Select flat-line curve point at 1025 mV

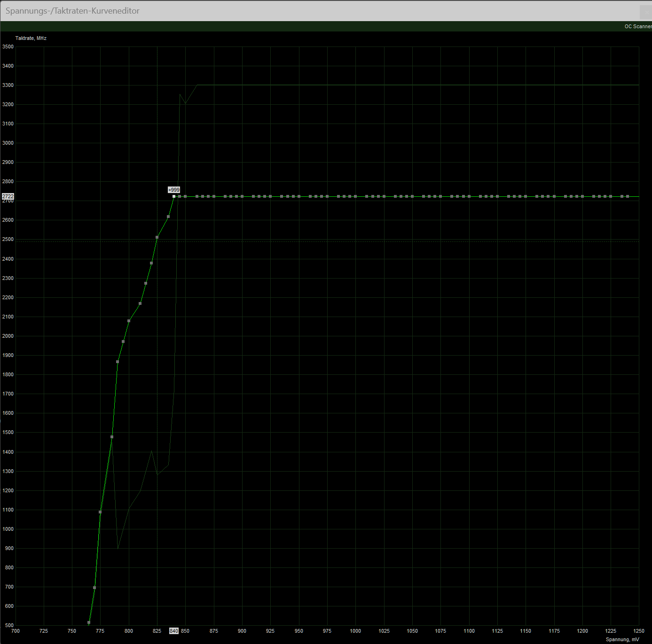384,196
